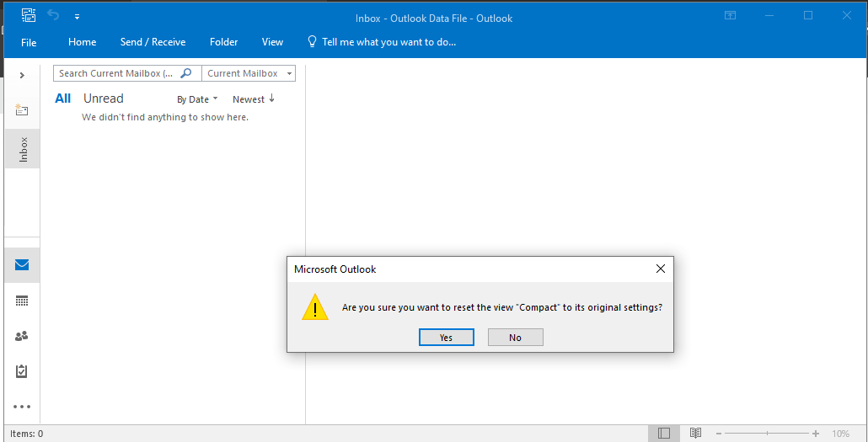This screenshot has height=442, width=868.
Task: Open the Folder ribbon tab
Action: (x=223, y=42)
